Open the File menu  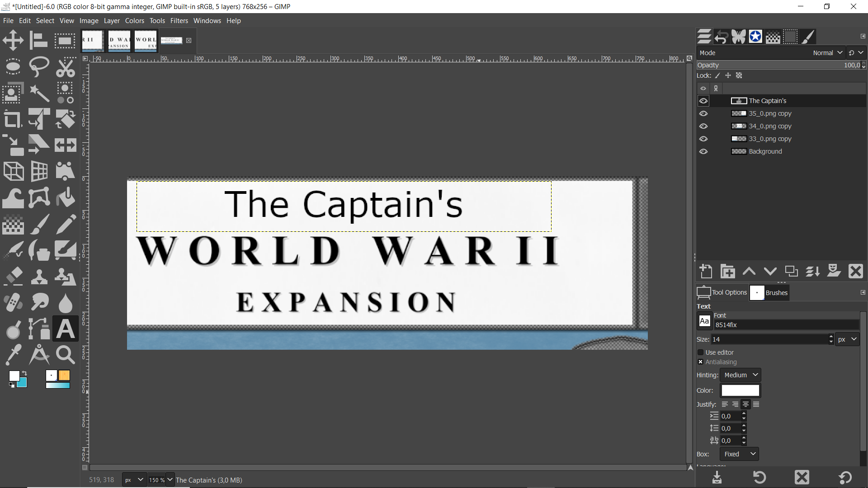click(x=8, y=21)
